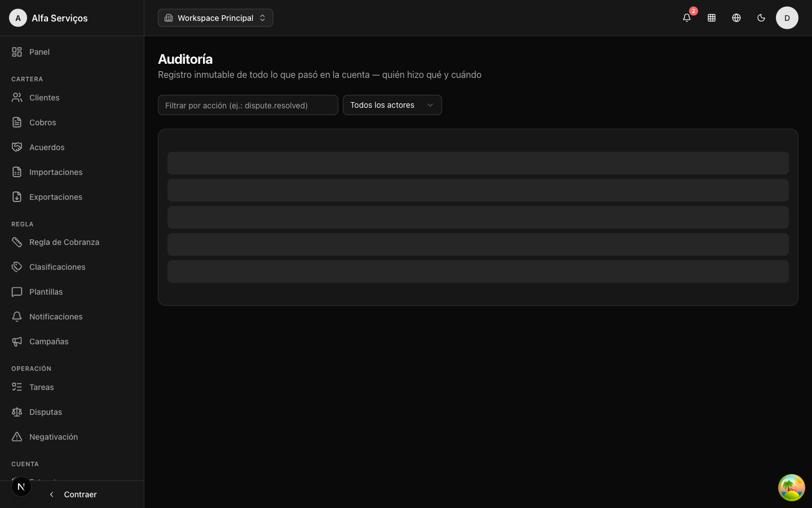
Task: Navigate to Exportaciones
Action: click(72, 197)
